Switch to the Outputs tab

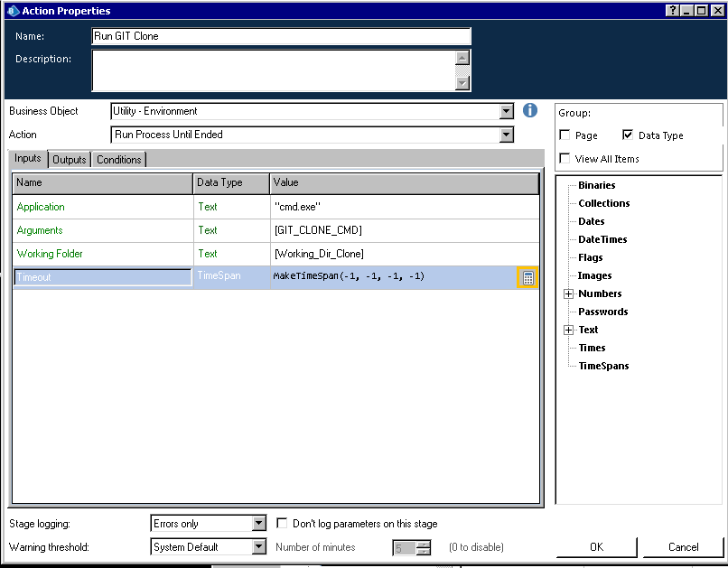(x=70, y=160)
